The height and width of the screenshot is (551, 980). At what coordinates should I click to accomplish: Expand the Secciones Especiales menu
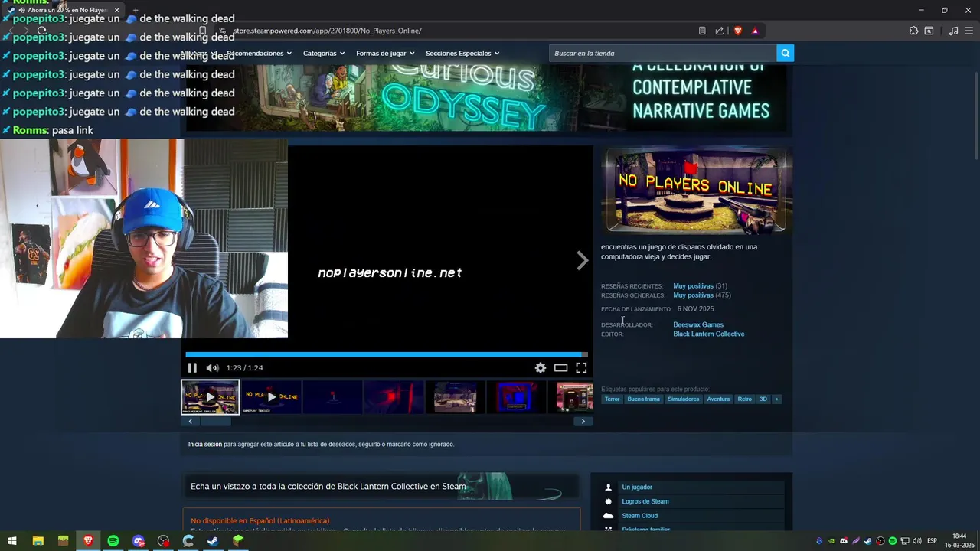(x=462, y=53)
